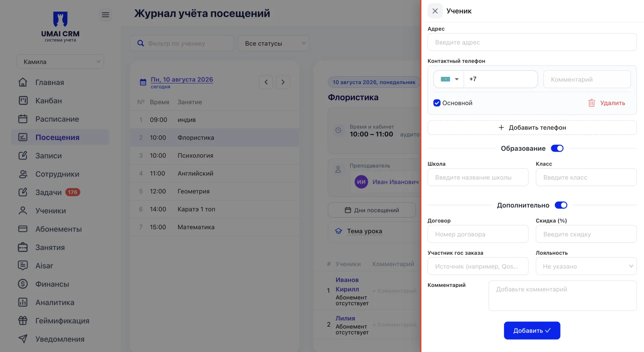Toggle the Образование section switch
The image size is (644, 352).
[557, 148]
